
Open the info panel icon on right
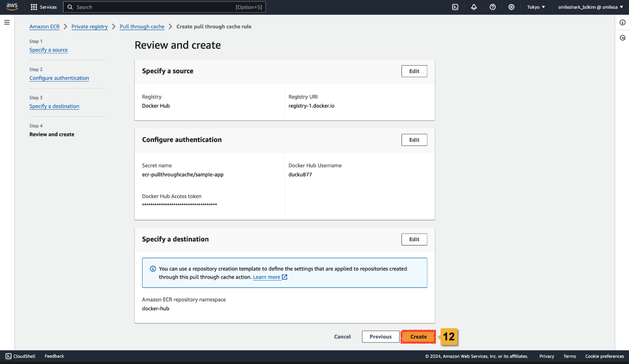622,22
